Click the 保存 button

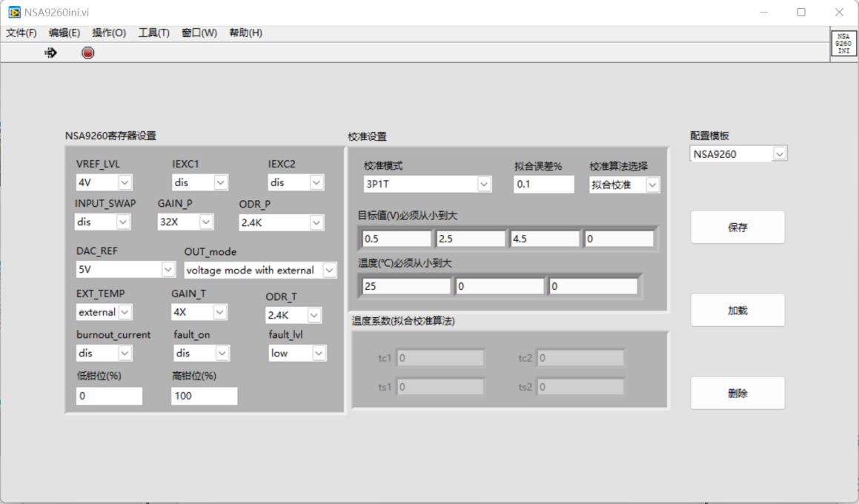coord(737,228)
